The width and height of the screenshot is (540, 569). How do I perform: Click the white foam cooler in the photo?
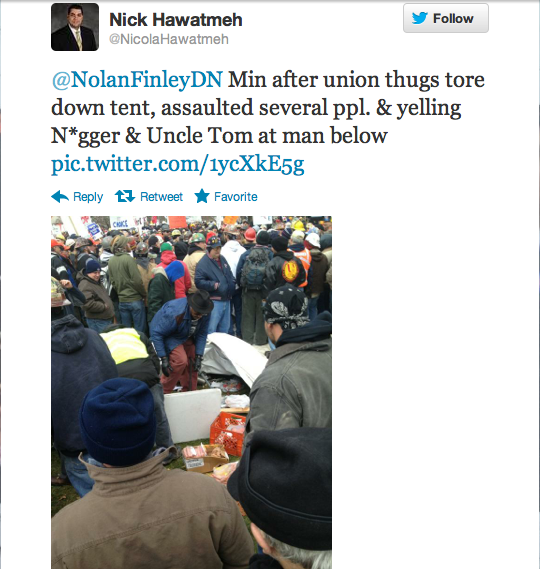point(193,414)
